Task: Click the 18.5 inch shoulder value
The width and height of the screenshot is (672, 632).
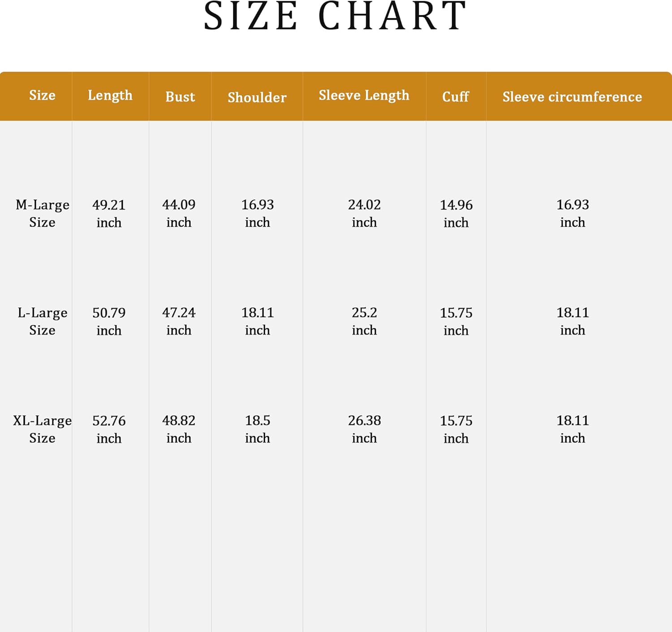Action: tap(258, 429)
